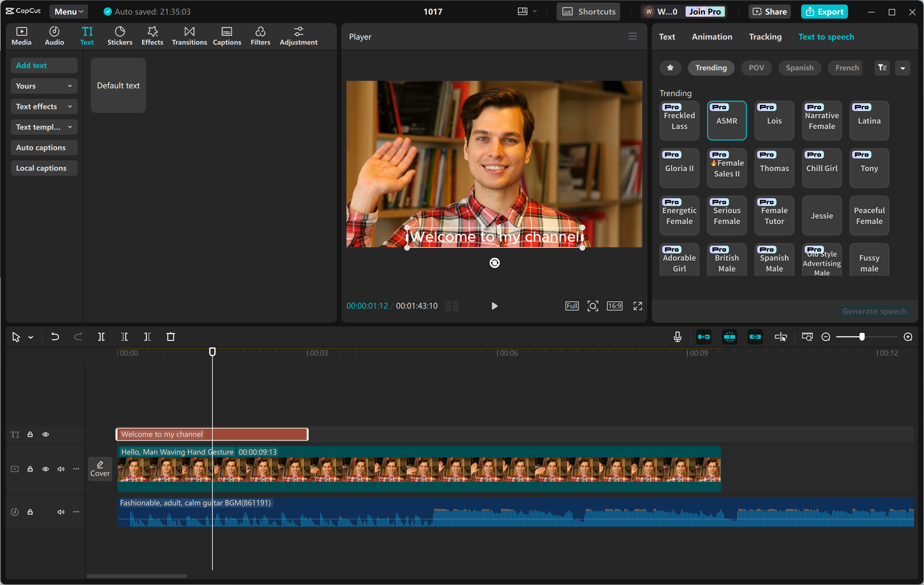Click the Export button

point(824,12)
